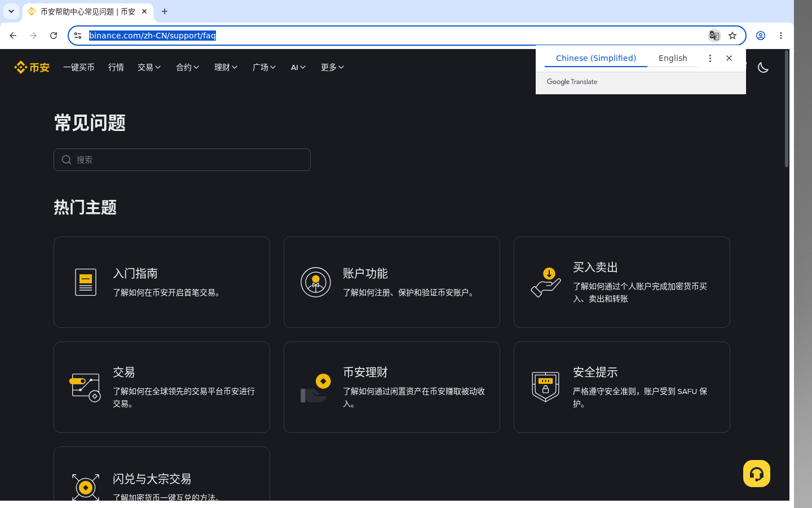Expand the 理财 nav dropdown

tap(226, 67)
